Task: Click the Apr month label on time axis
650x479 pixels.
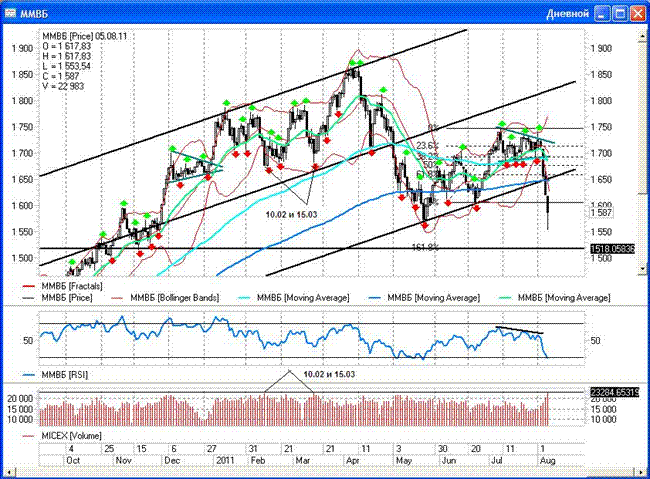Action: (353, 460)
